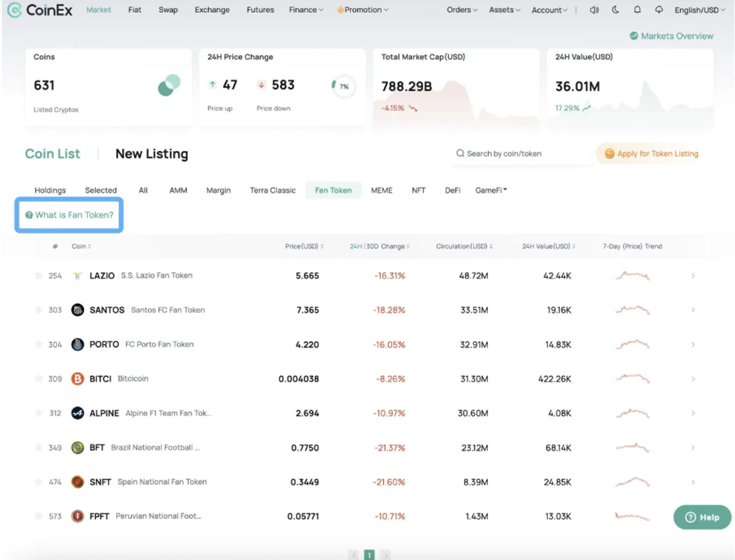Open the notifications bell
The image size is (735, 560).
coord(637,10)
